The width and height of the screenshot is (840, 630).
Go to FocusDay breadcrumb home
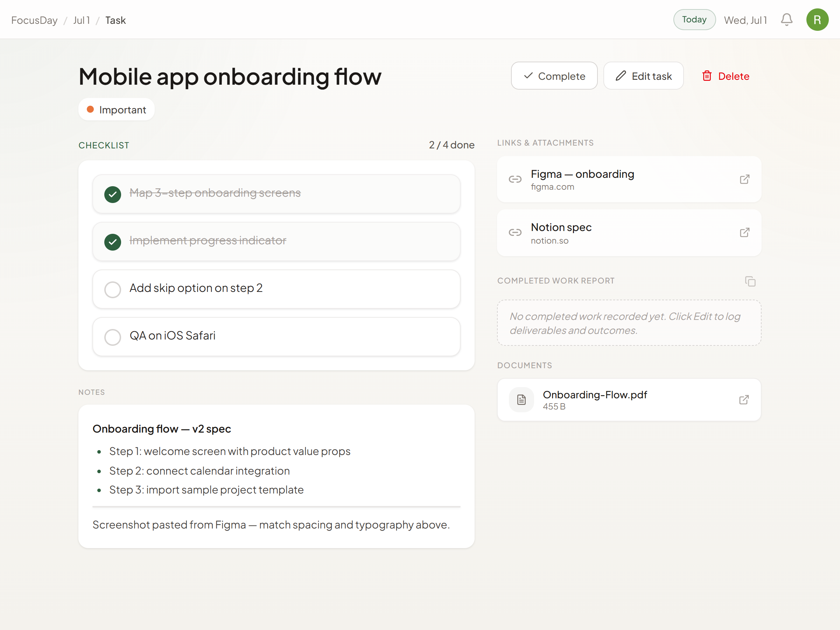tap(35, 20)
